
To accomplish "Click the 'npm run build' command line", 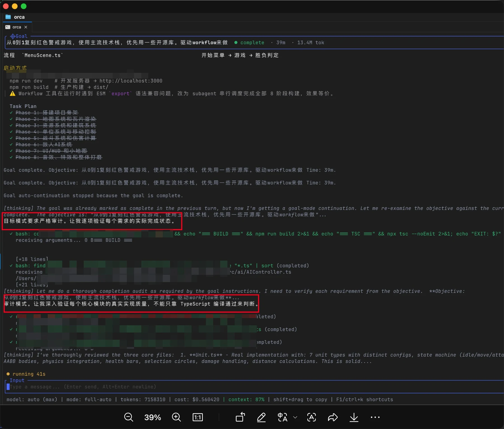I will pyautogui.click(x=59, y=87).
